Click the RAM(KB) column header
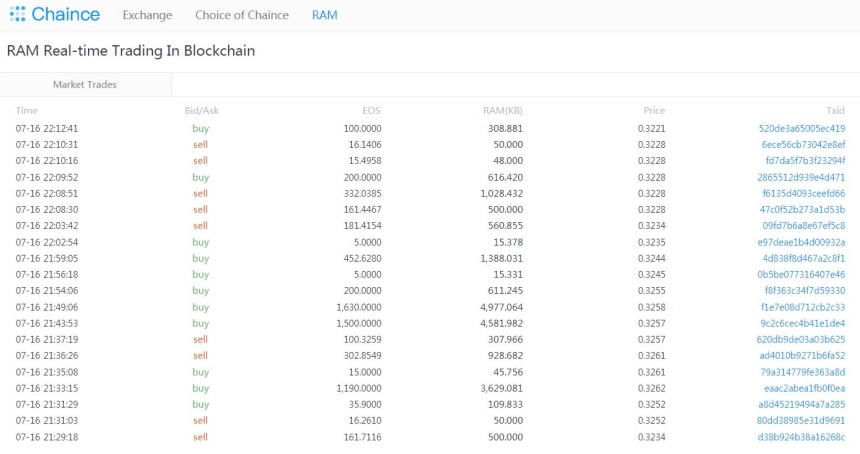This screenshot has height=454, width=860. (502, 110)
